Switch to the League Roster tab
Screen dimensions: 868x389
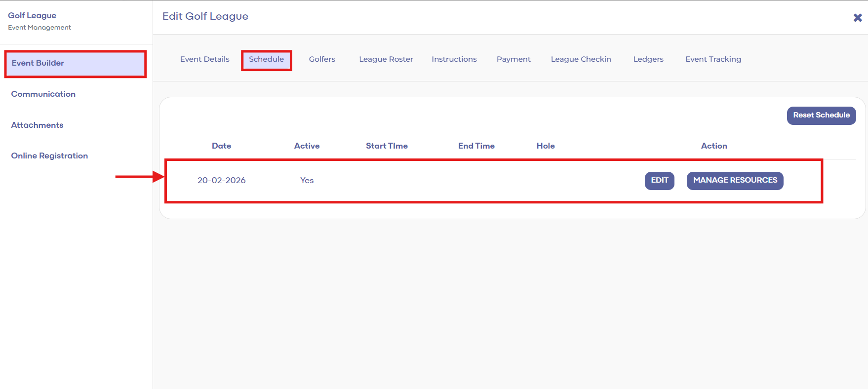(x=386, y=59)
